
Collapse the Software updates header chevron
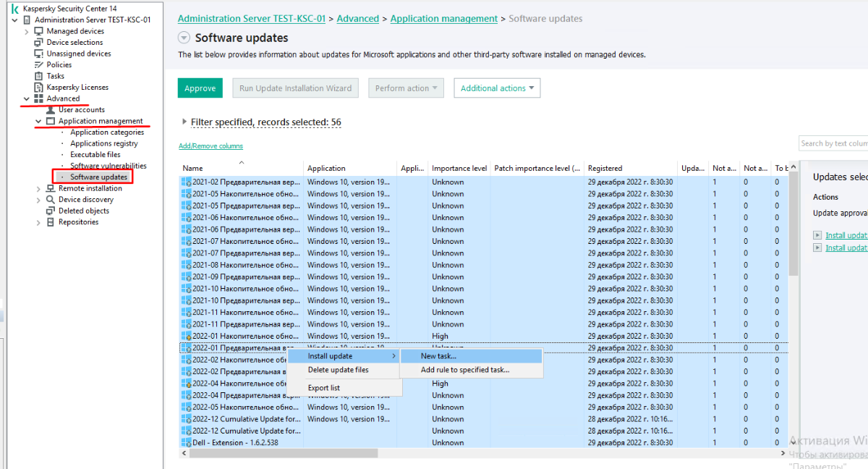click(184, 38)
